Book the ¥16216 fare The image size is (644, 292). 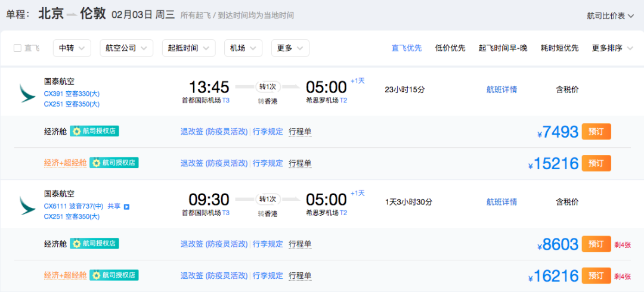(596, 275)
